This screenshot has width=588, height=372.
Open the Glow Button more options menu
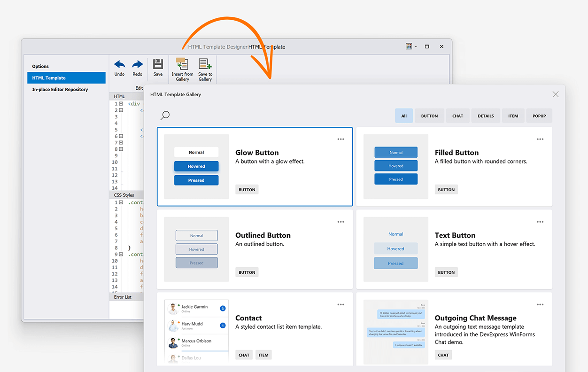coord(341,139)
